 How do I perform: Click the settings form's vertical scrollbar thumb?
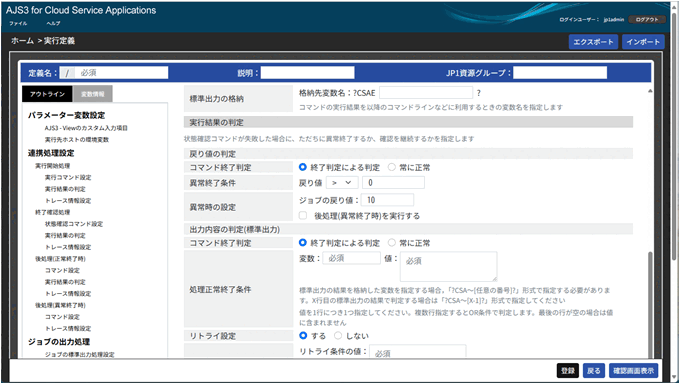[650, 304]
